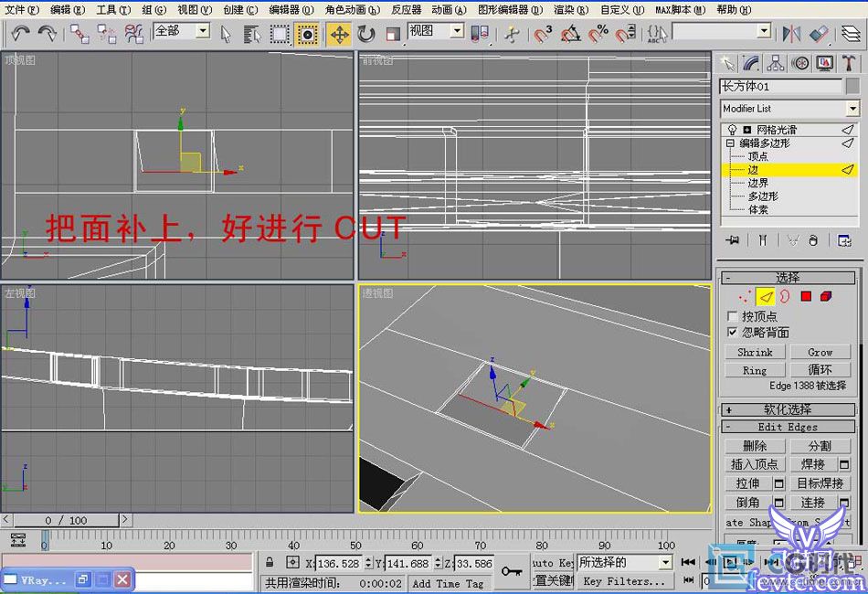The width and height of the screenshot is (868, 594).
Task: Open the settings box next to 倒角
Action: point(778,503)
